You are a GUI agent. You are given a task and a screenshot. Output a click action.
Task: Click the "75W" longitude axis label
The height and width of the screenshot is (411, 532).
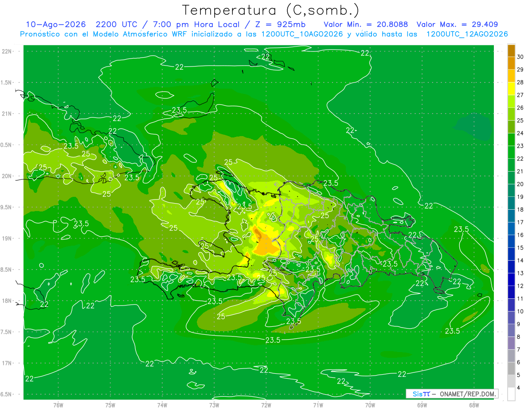click(110, 405)
